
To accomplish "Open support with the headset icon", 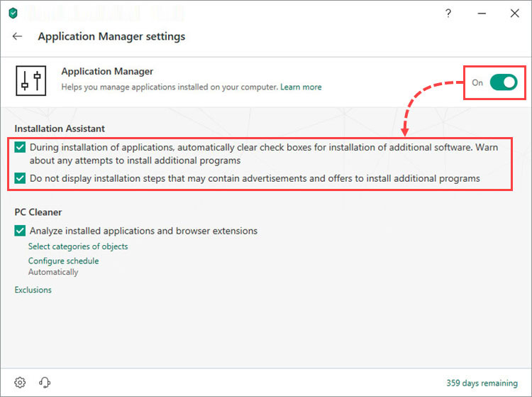I will (x=45, y=382).
